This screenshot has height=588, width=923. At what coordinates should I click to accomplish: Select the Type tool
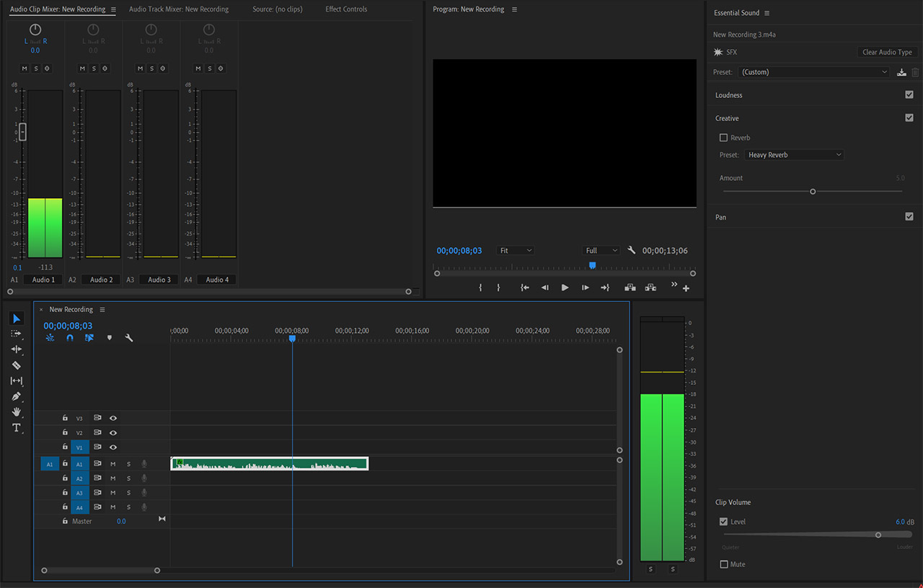coord(17,428)
